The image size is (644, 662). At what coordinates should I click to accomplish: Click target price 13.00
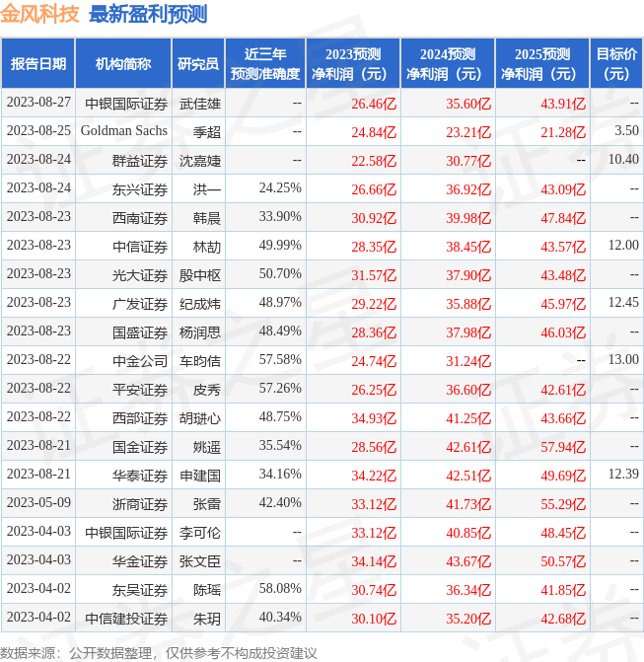coord(623,359)
